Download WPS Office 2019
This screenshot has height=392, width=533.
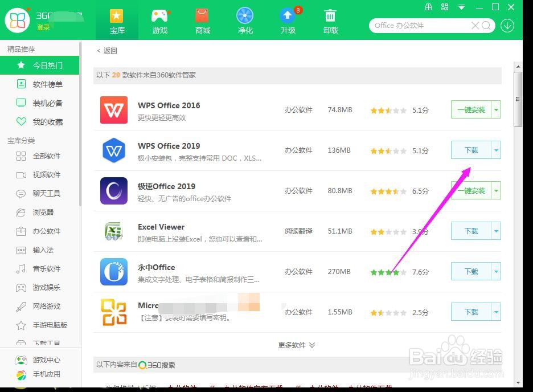471,150
